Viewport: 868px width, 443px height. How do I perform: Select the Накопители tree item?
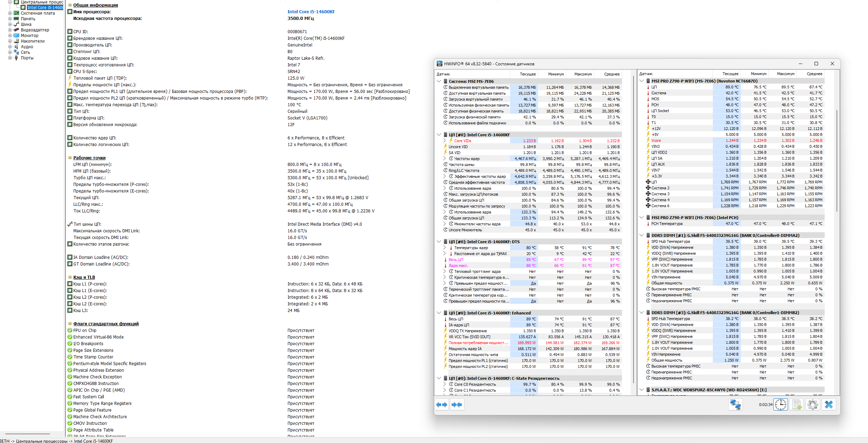click(32, 41)
